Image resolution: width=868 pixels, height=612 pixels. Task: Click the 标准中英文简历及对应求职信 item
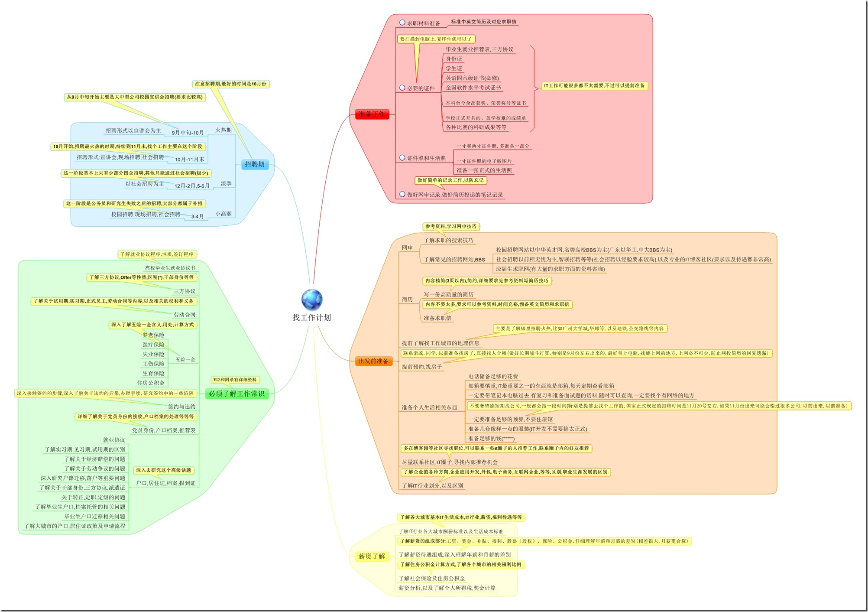[x=484, y=22]
